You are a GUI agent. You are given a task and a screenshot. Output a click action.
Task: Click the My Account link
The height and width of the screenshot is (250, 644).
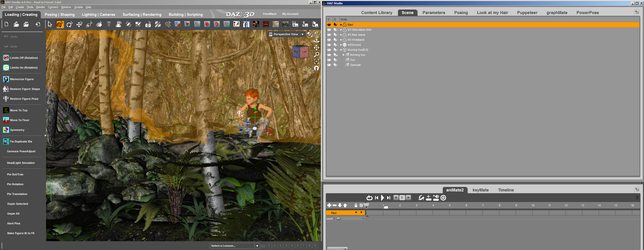click(290, 14)
